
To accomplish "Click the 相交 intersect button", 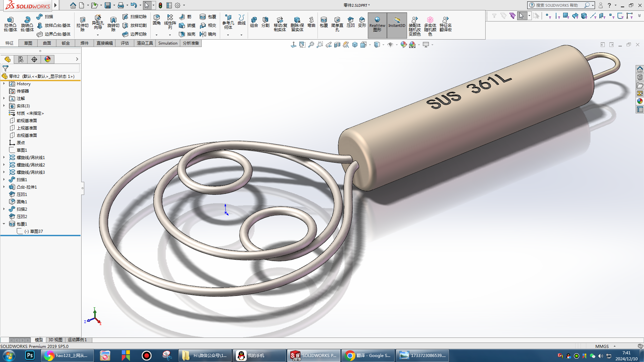I will (208, 25).
